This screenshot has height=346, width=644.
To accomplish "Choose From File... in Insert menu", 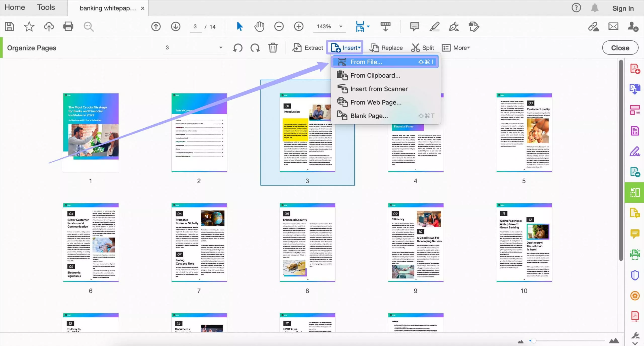I will [x=385, y=62].
